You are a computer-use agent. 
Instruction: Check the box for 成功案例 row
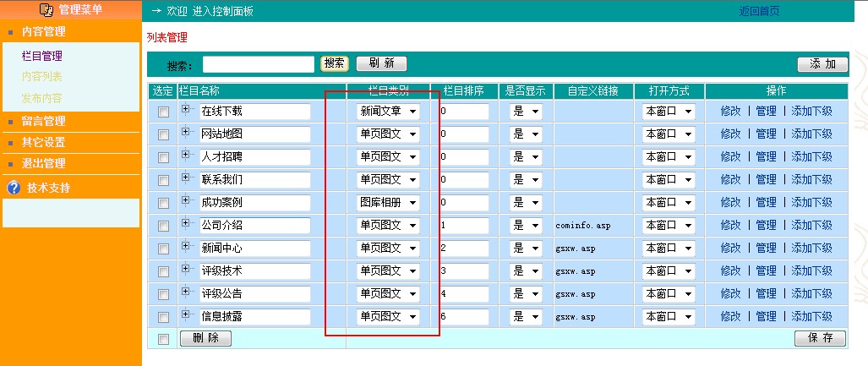pos(163,203)
